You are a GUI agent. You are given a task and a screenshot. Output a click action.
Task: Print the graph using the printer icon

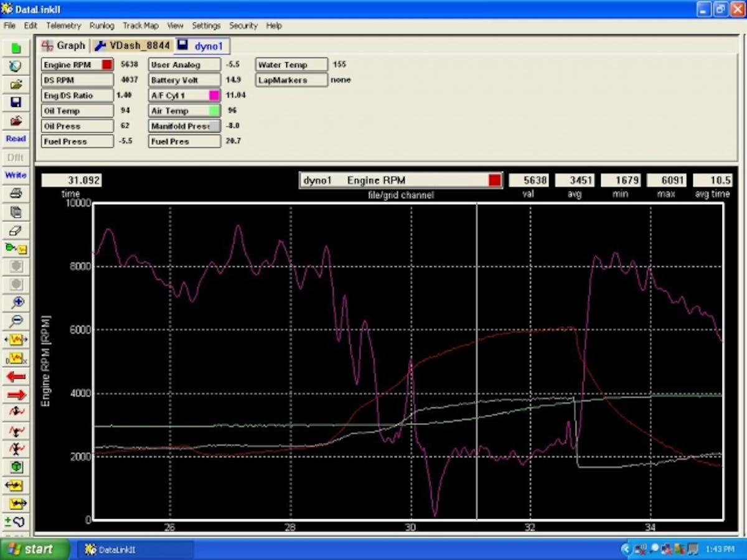[14, 193]
